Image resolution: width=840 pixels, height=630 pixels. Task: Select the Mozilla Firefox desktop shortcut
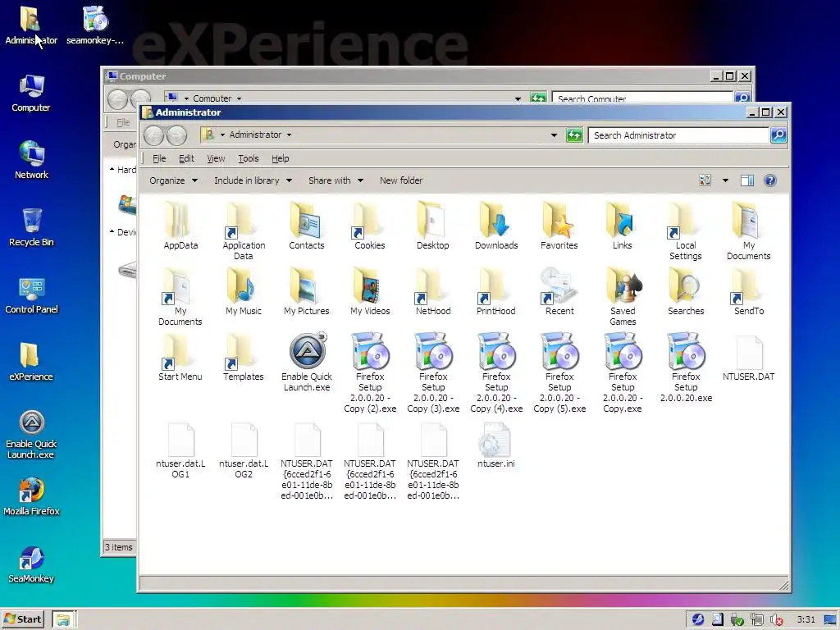coord(31,496)
